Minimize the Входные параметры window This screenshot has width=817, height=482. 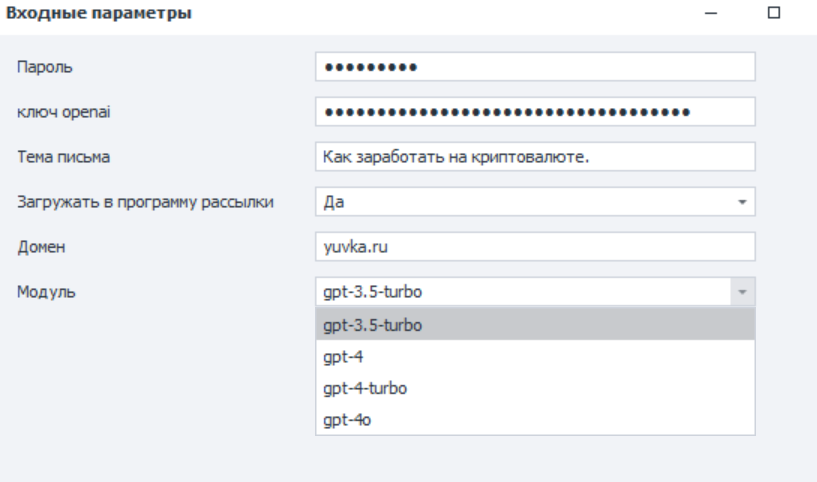coord(711,14)
